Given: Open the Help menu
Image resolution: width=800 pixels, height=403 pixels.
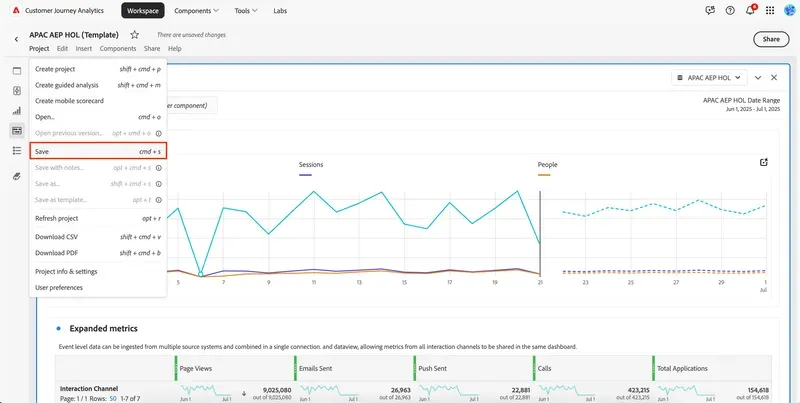Looking at the screenshot, I should [x=174, y=48].
